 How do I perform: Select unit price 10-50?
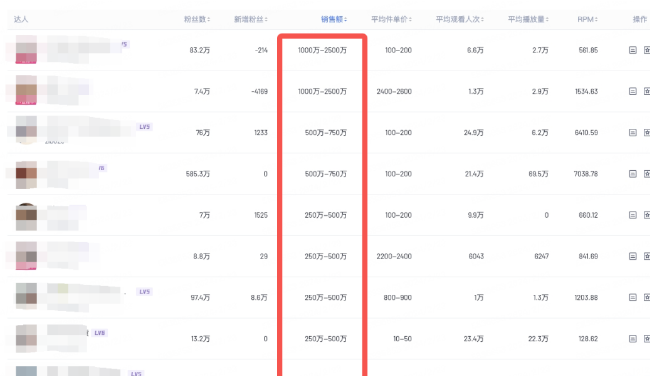(x=402, y=339)
